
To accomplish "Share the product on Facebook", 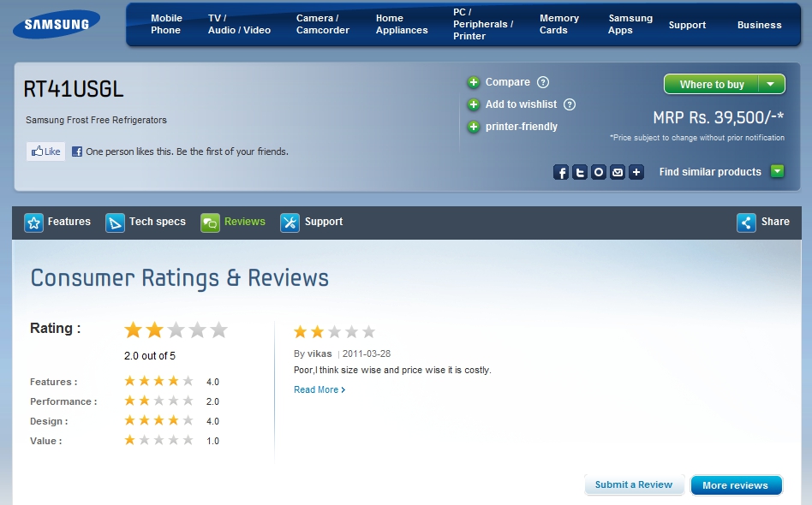I will click(561, 172).
